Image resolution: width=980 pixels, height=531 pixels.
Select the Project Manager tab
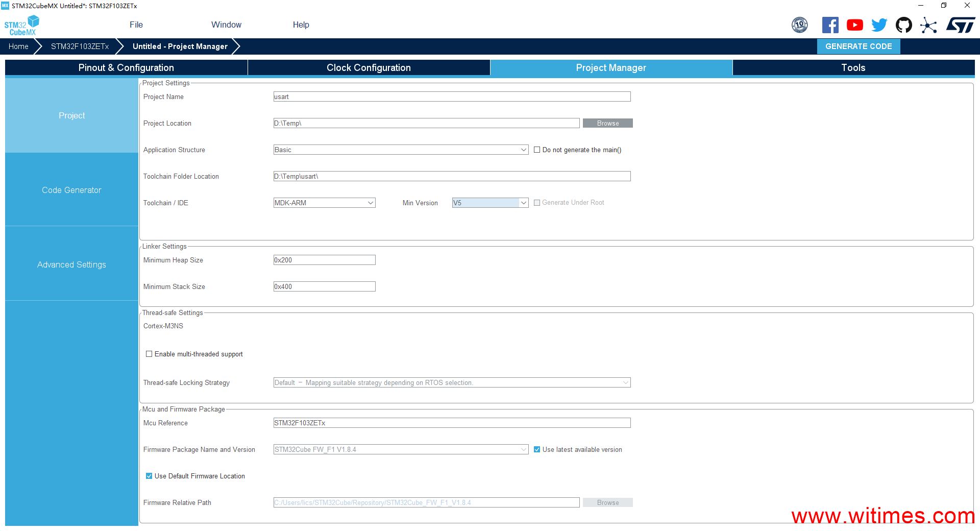click(611, 67)
